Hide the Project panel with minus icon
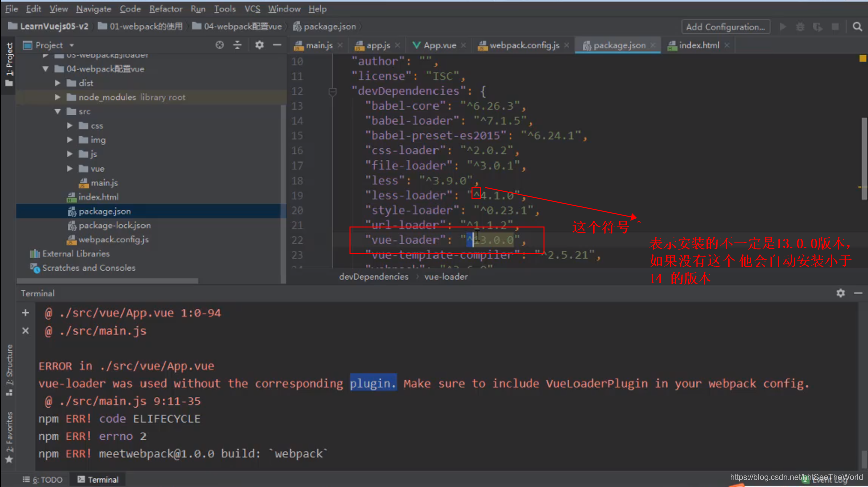Image resolution: width=868 pixels, height=487 pixels. coord(277,45)
